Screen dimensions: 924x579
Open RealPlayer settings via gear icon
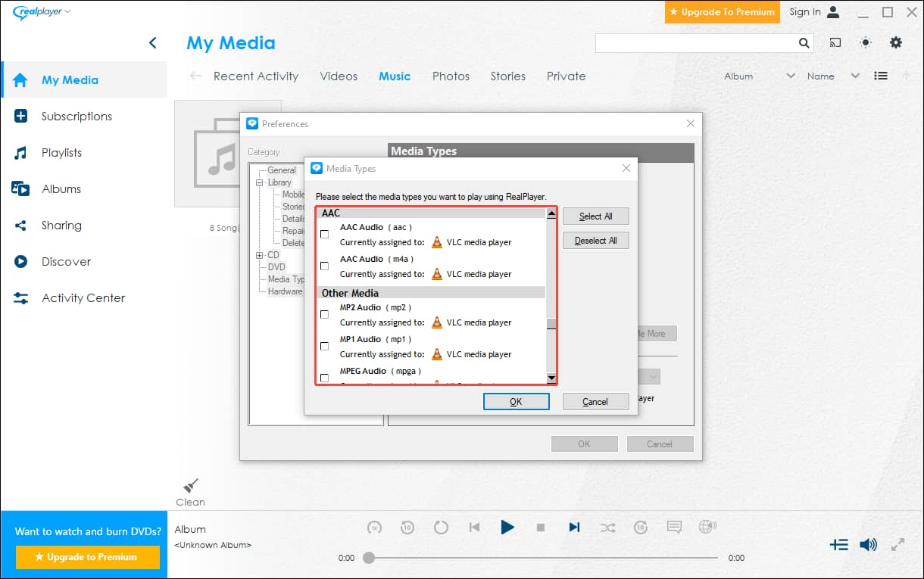point(896,43)
